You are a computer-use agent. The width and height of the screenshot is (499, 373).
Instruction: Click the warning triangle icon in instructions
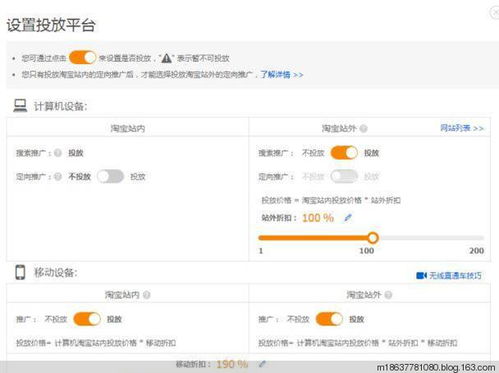coord(166,58)
